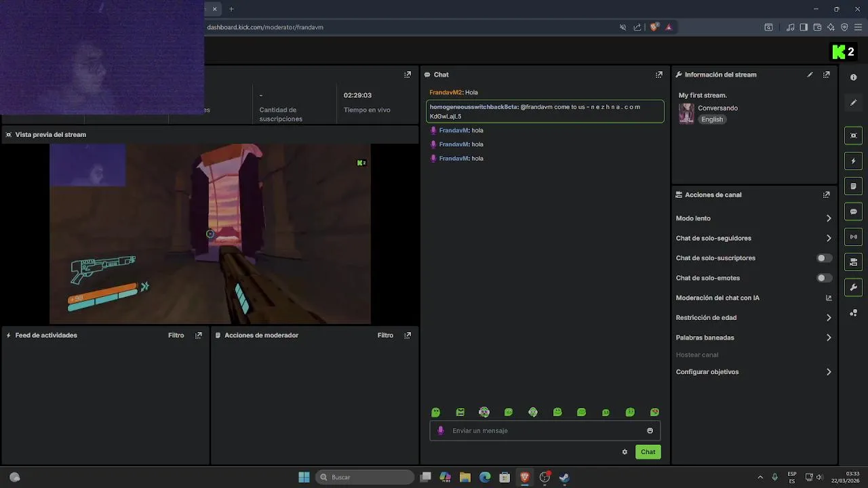The width and height of the screenshot is (868, 488).
Task: Pop out Información del stream panel
Action: coord(826,75)
